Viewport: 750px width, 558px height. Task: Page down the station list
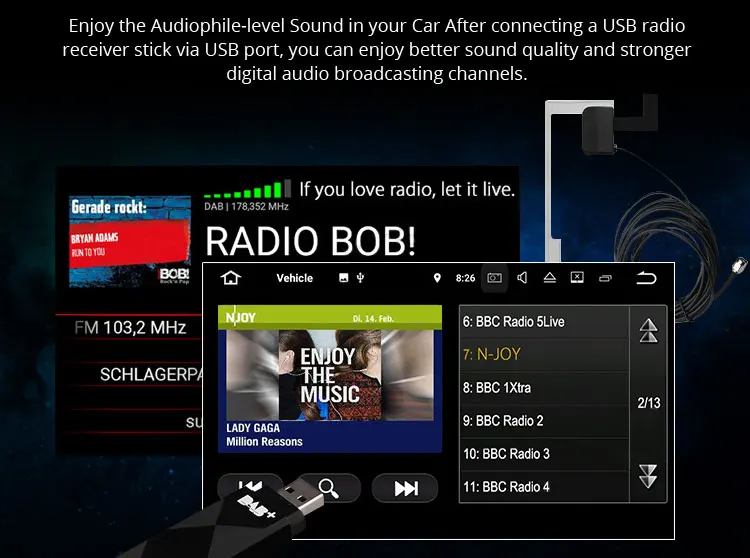(x=649, y=476)
